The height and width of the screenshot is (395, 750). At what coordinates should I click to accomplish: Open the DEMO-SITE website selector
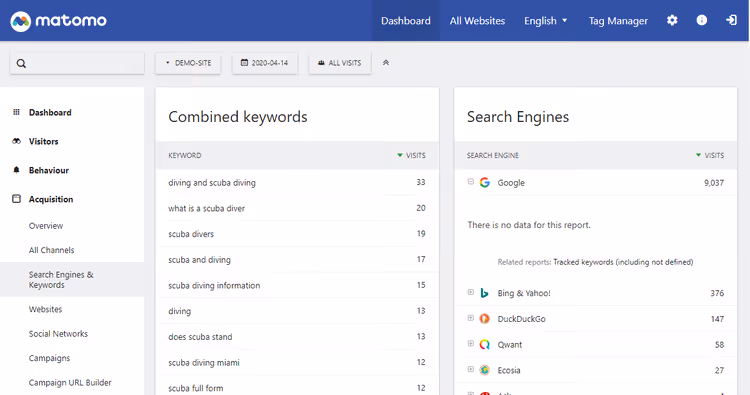pyautogui.click(x=188, y=63)
